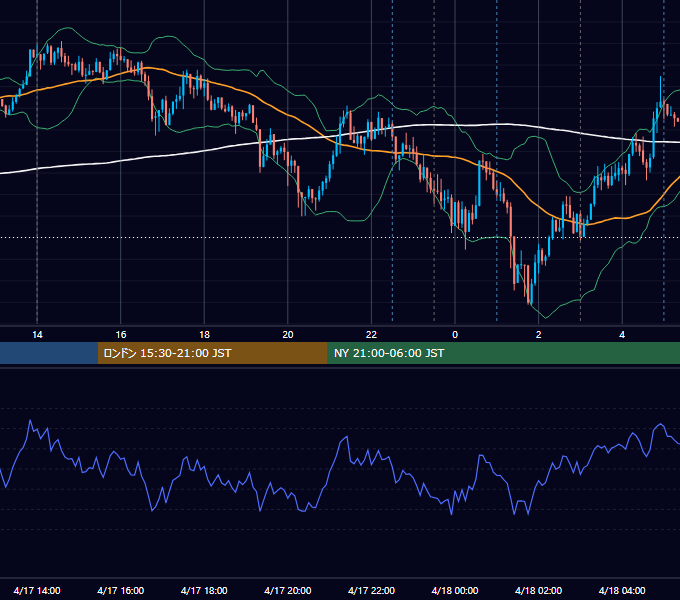The height and width of the screenshot is (600, 680).
Task: Click the 4/18 02:00 date label
Action: (538, 590)
